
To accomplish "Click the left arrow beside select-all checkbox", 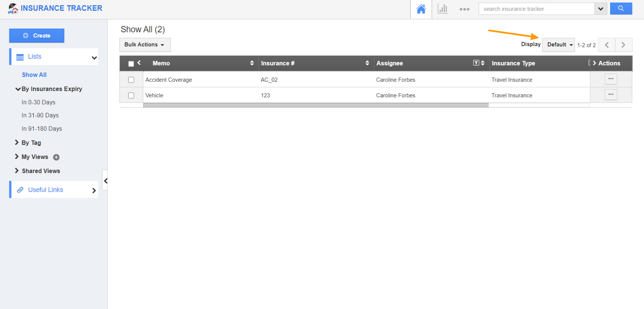I will tap(139, 63).
